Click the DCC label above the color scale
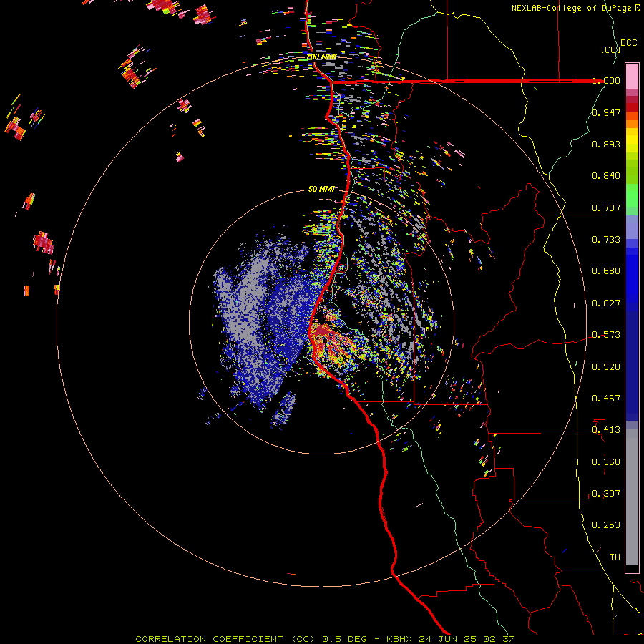The image size is (644, 644). [628, 43]
